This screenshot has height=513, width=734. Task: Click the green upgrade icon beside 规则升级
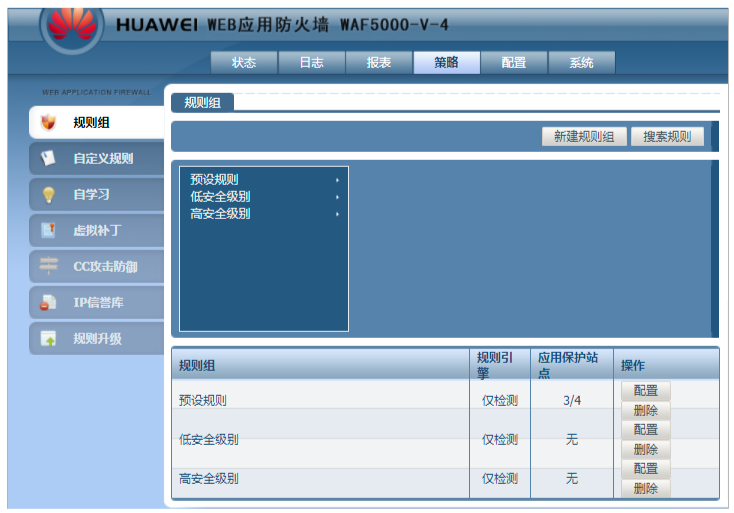pos(48,338)
